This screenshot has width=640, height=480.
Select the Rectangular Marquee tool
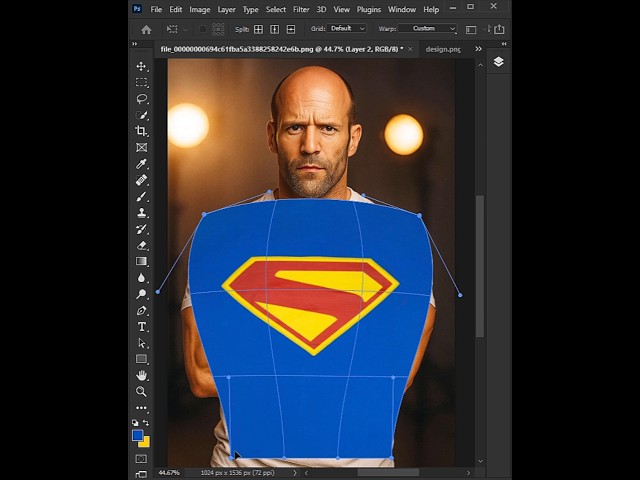tap(141, 82)
